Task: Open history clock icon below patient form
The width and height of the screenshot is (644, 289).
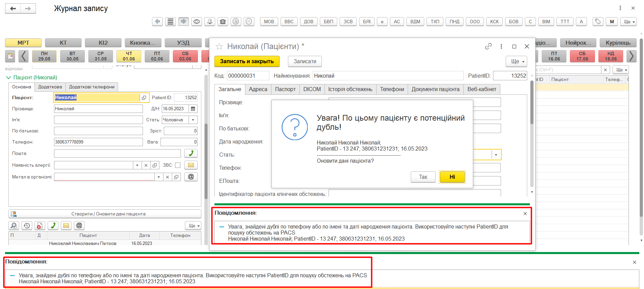Action: tap(27, 225)
